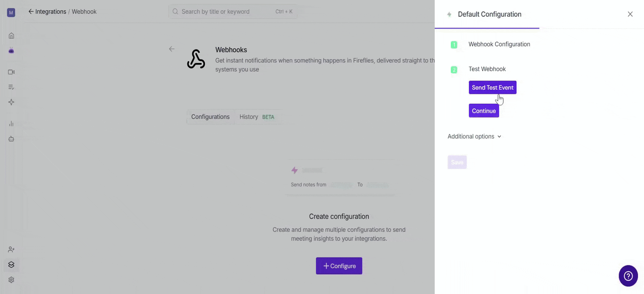Click the Create configuration heading
This screenshot has width=644, height=294.
click(339, 217)
